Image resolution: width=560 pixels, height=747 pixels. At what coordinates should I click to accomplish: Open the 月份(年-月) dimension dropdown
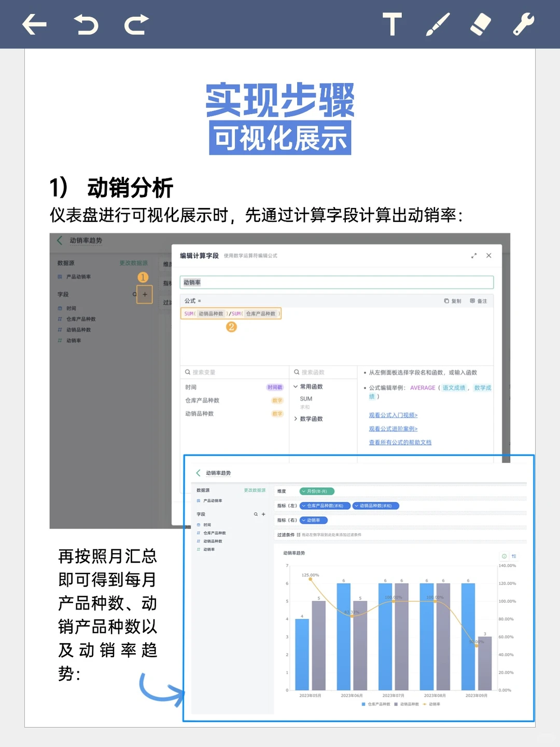coord(317,491)
